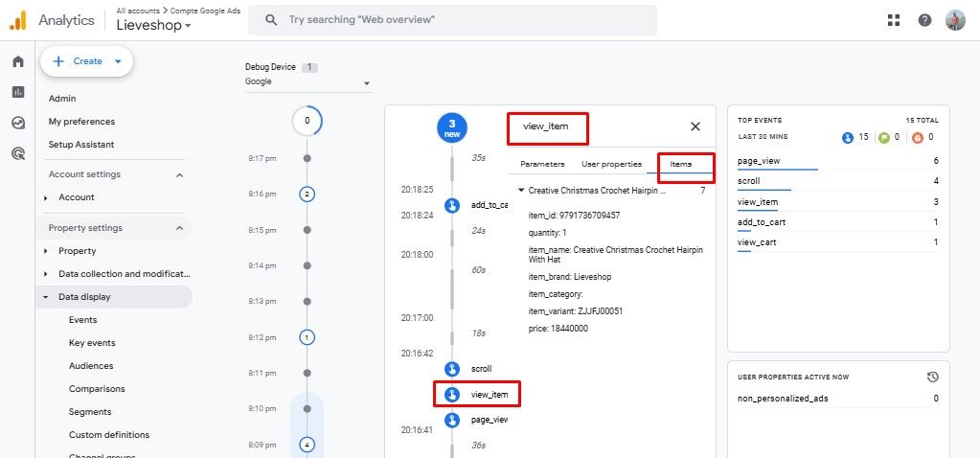Open the Home icon in left rail
The width and height of the screenshot is (980, 458).
click(x=17, y=61)
